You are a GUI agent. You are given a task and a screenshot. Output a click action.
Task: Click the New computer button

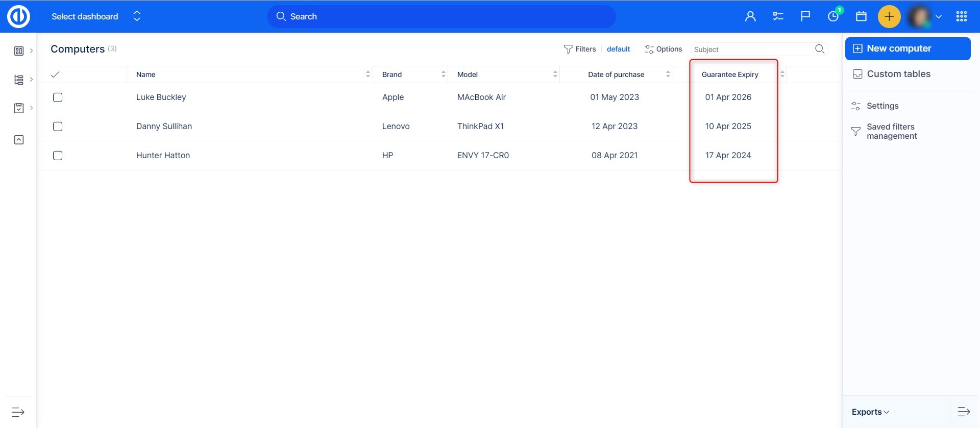pos(908,48)
